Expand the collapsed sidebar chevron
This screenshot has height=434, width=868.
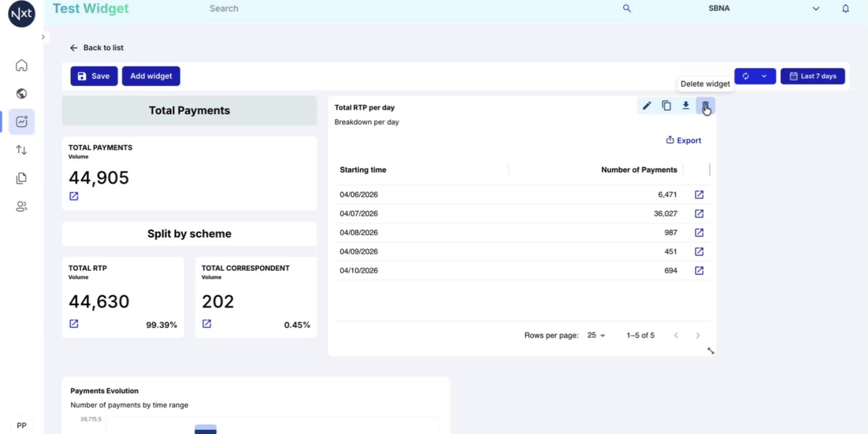pos(43,37)
